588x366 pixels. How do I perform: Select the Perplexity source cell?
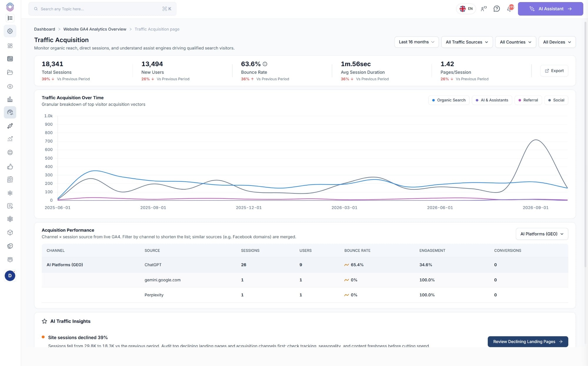(154, 295)
